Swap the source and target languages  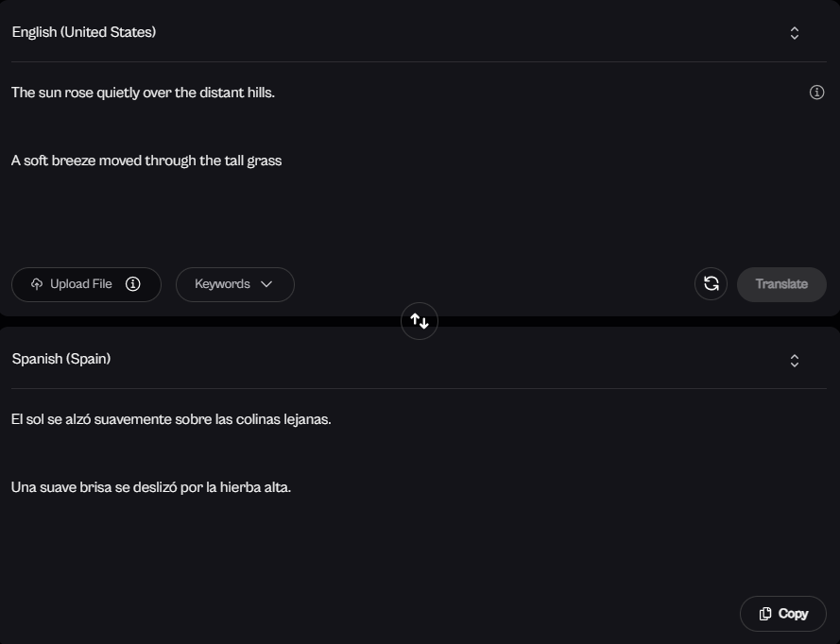pyautogui.click(x=420, y=321)
